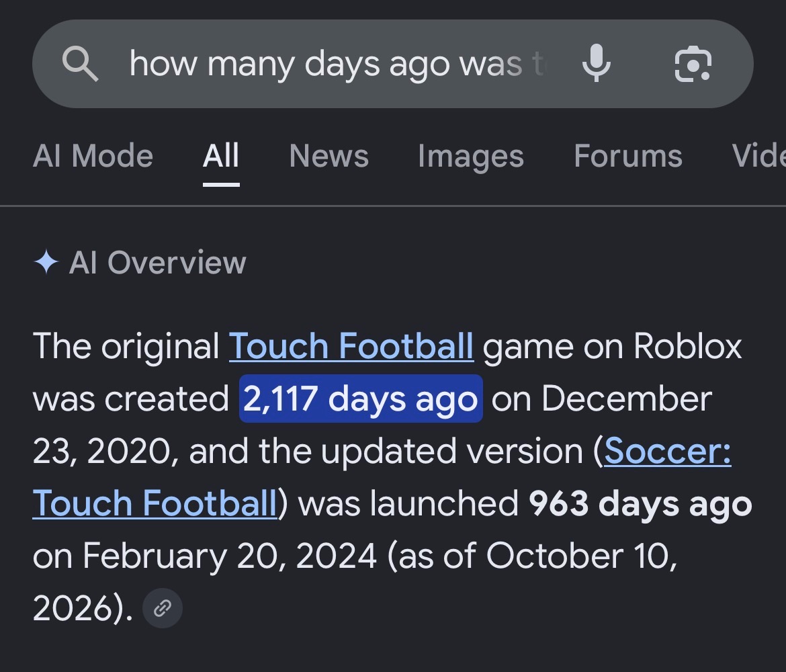Open Google Lens camera search icon
786x672 pixels.
tap(693, 64)
